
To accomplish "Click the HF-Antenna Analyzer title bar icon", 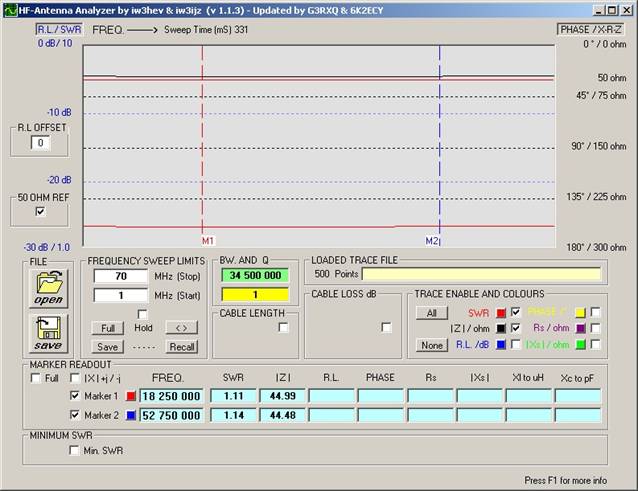I will point(9,8).
